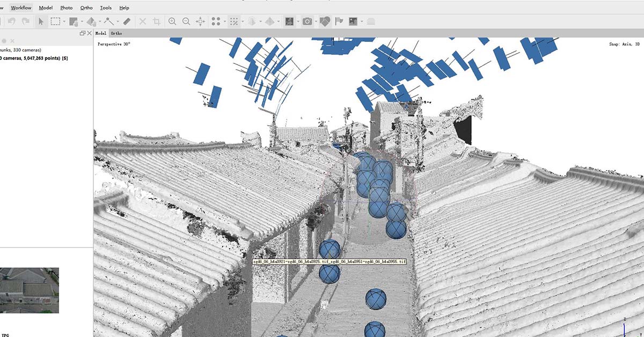Click the Zoom Out magnifier icon

tap(187, 21)
